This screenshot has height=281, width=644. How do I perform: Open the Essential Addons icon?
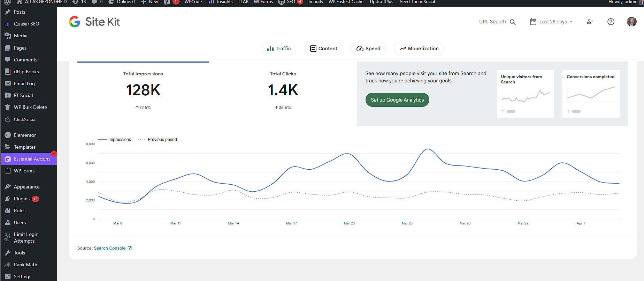8,159
